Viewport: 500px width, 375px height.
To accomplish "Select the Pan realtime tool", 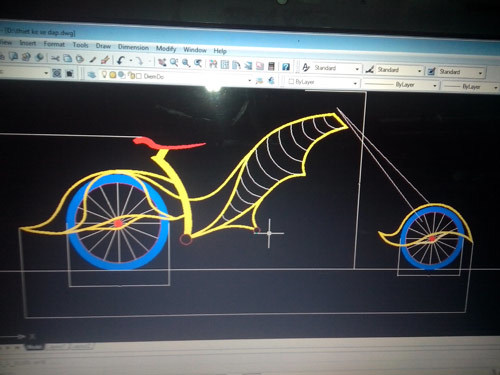I will (162, 62).
